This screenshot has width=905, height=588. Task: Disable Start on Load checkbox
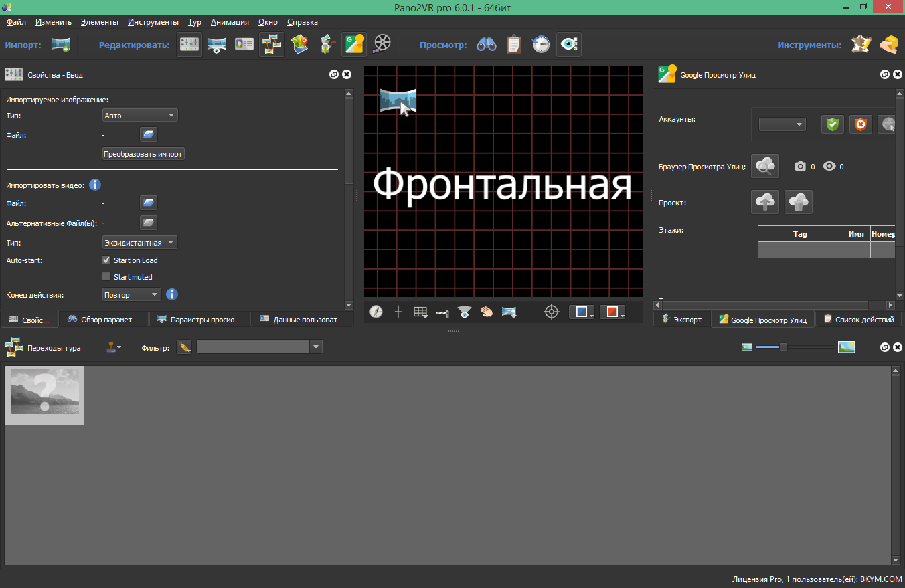106,260
